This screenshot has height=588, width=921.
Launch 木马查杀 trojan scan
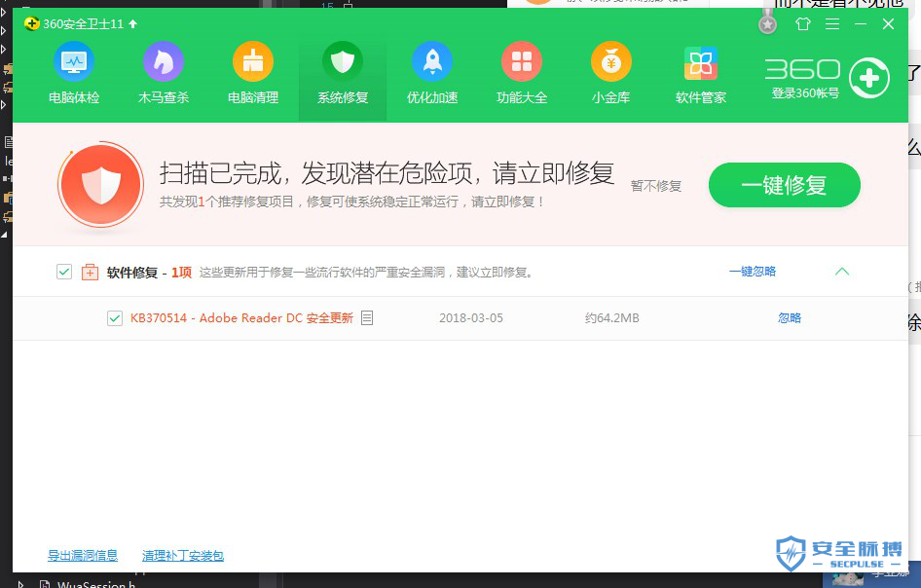pyautogui.click(x=163, y=72)
